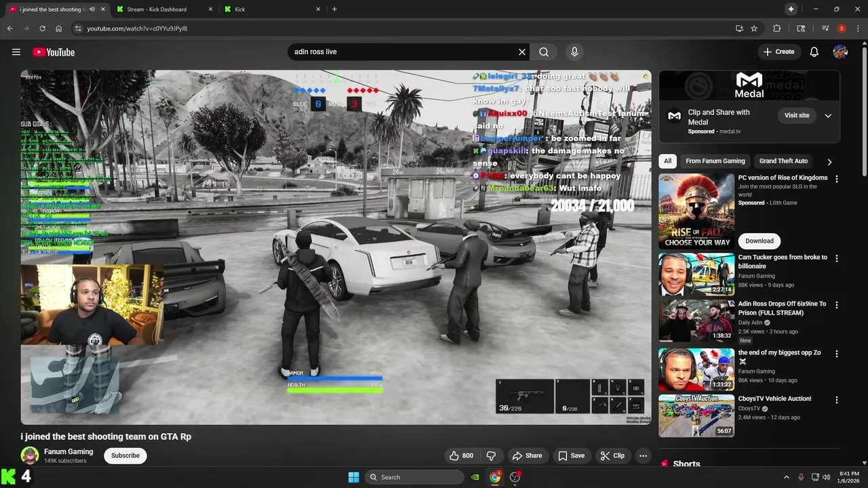Open the Chrome three-dot menu
868x488 pixels.
pyautogui.click(x=857, y=28)
